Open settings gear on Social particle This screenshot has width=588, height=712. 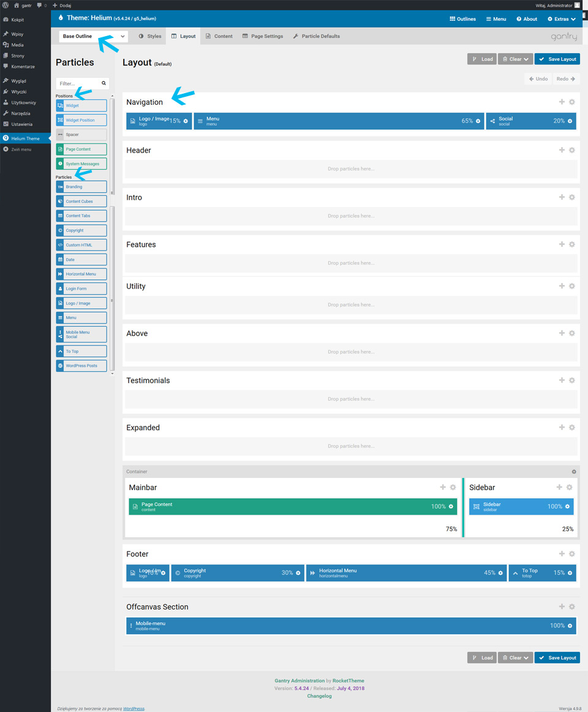pyautogui.click(x=570, y=121)
